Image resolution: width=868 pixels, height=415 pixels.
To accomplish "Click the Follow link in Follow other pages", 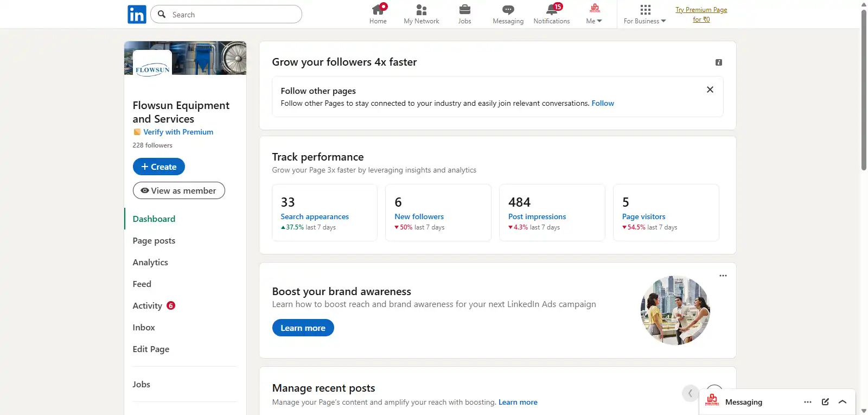I will coord(603,103).
